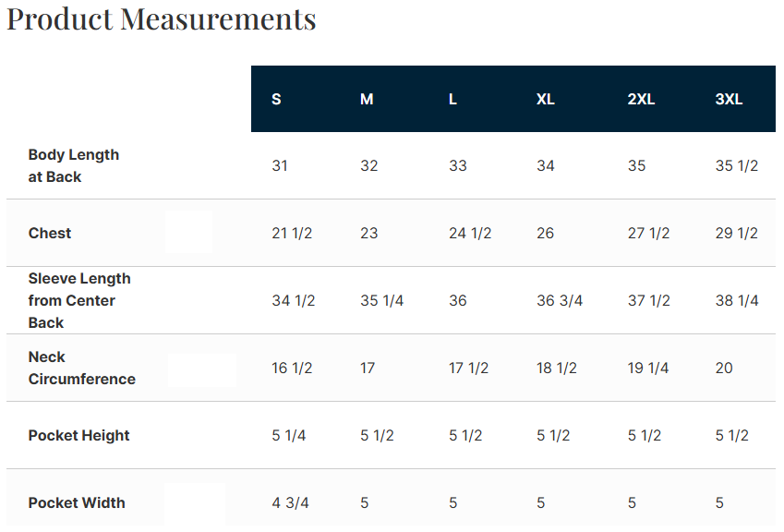This screenshot has height=532, width=784.
Task: Click the Sleeve Length from Center Back label
Action: pyautogui.click(x=79, y=300)
